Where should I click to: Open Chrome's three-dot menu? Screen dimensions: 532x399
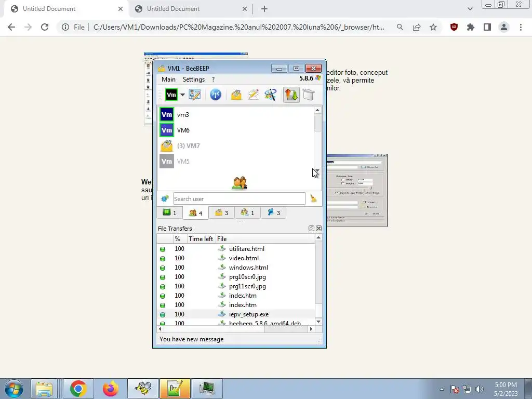pos(521,27)
